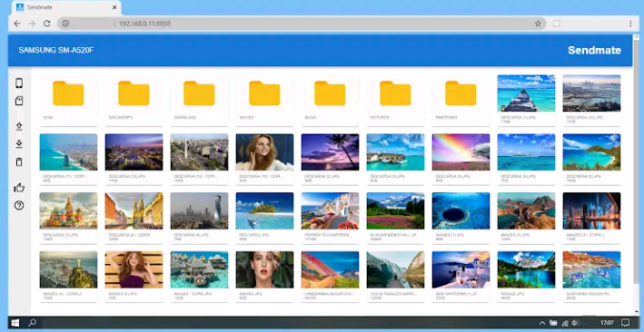This screenshot has width=644, height=332.
Task: Open the Movies folder
Action: (x=264, y=100)
